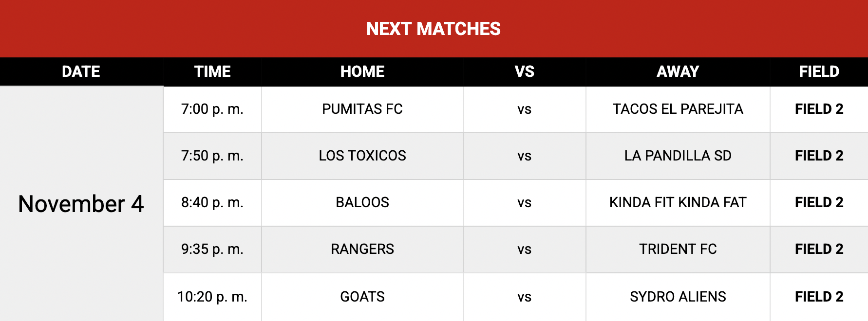Click the HOME column header
Viewport: 868px width, 321px height.
pos(362,71)
